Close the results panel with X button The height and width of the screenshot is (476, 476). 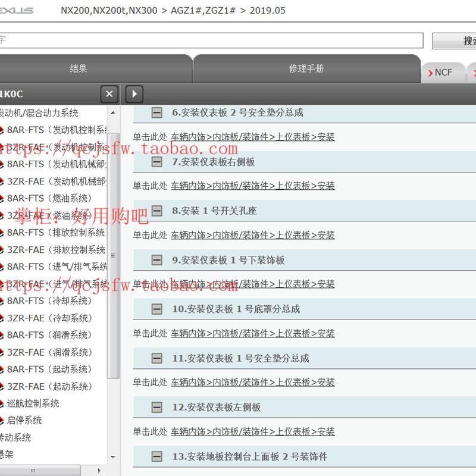(109, 94)
